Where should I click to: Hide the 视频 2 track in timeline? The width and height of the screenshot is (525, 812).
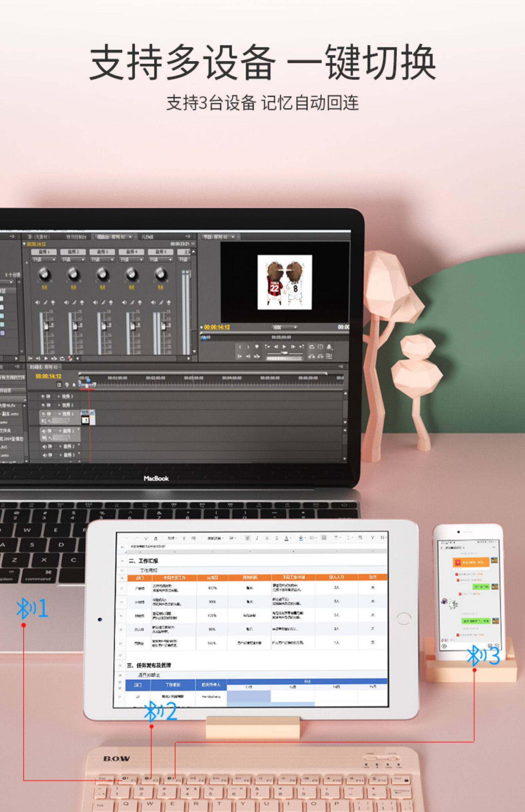43,405
